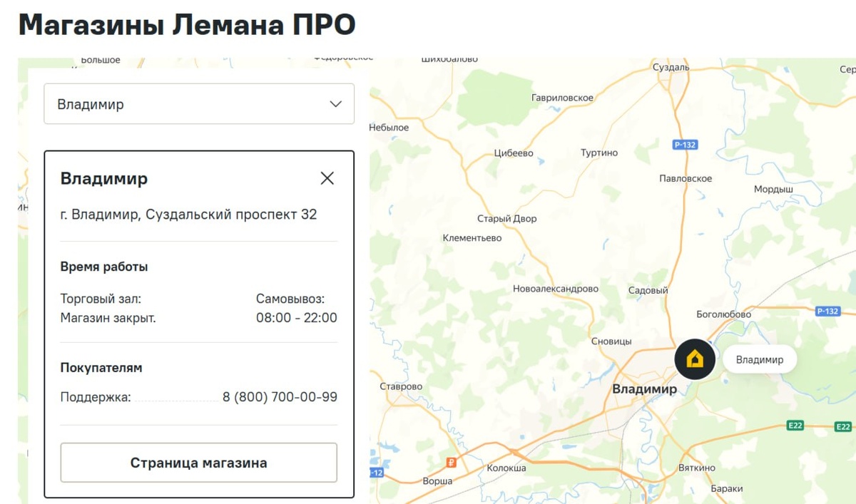Image resolution: width=856 pixels, height=504 pixels.
Task: Click the store house marker on map
Action: click(695, 359)
